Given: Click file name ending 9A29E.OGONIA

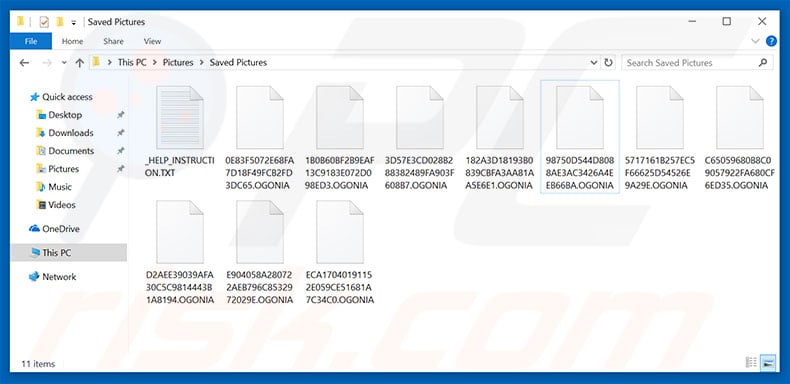Looking at the screenshot, I should click(660, 173).
